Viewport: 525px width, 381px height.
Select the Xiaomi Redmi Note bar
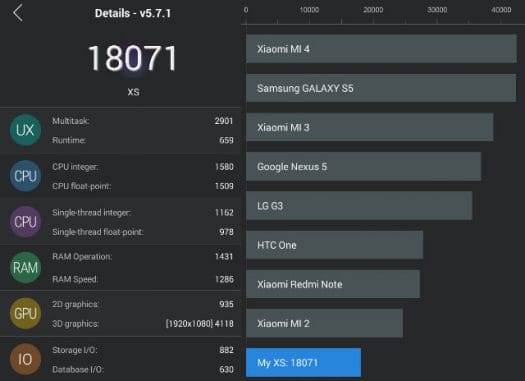pyautogui.click(x=333, y=284)
